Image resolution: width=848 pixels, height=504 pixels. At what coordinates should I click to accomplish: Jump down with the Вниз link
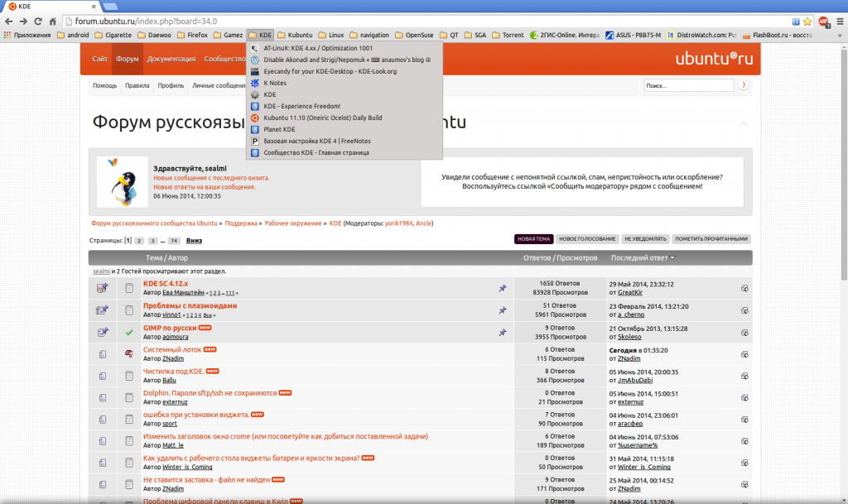pos(194,241)
